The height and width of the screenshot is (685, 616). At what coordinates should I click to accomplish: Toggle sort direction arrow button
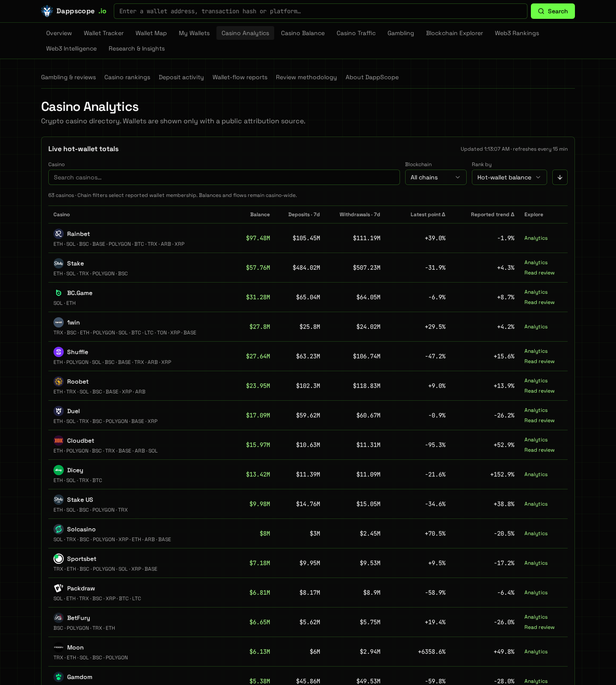click(x=560, y=177)
